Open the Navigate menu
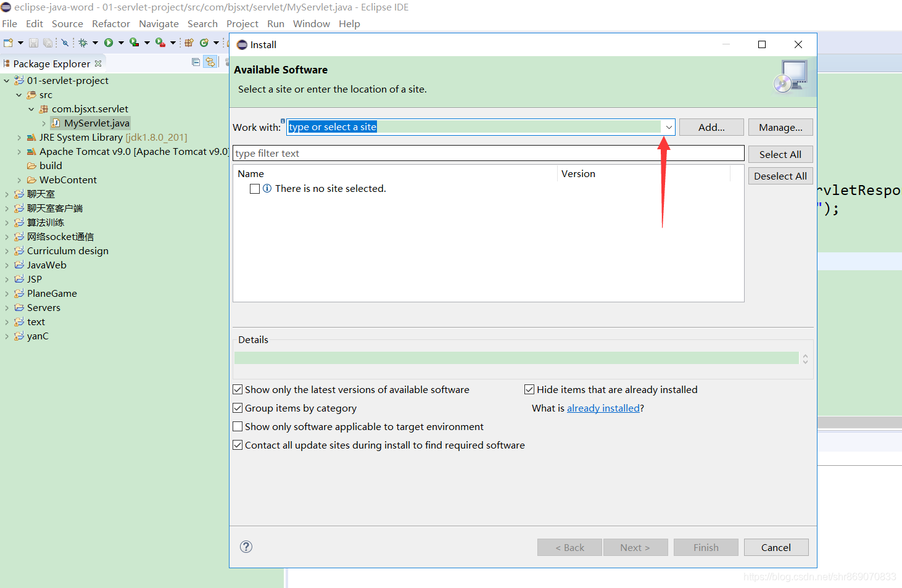The width and height of the screenshot is (902, 588). [x=159, y=24]
